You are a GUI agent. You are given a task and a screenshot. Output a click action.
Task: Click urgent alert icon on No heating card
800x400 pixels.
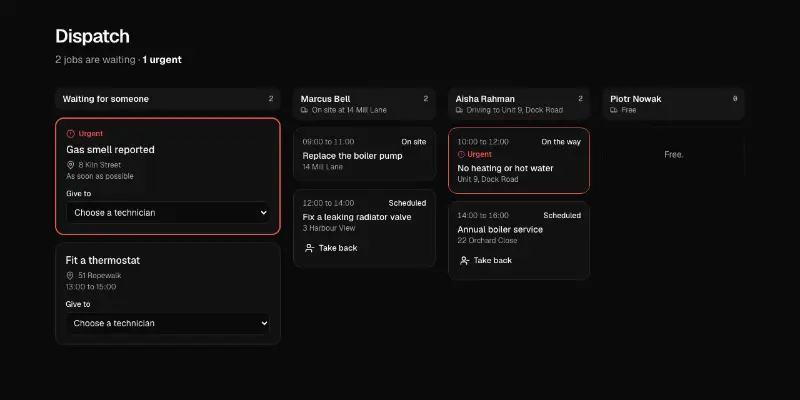point(461,154)
